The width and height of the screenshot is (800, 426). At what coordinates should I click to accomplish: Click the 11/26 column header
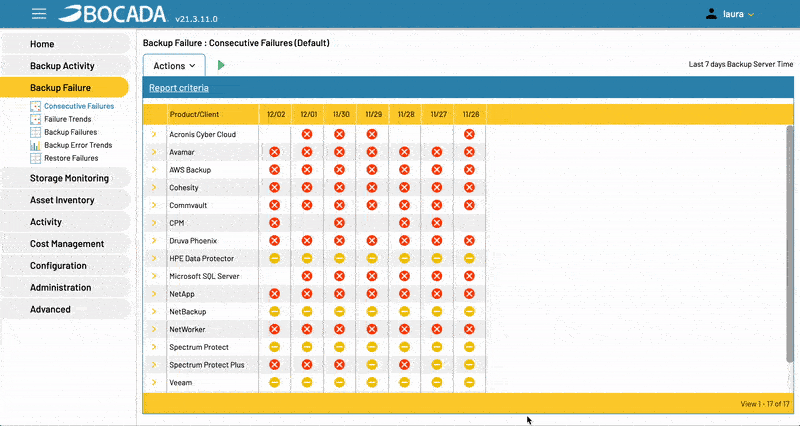click(470, 114)
